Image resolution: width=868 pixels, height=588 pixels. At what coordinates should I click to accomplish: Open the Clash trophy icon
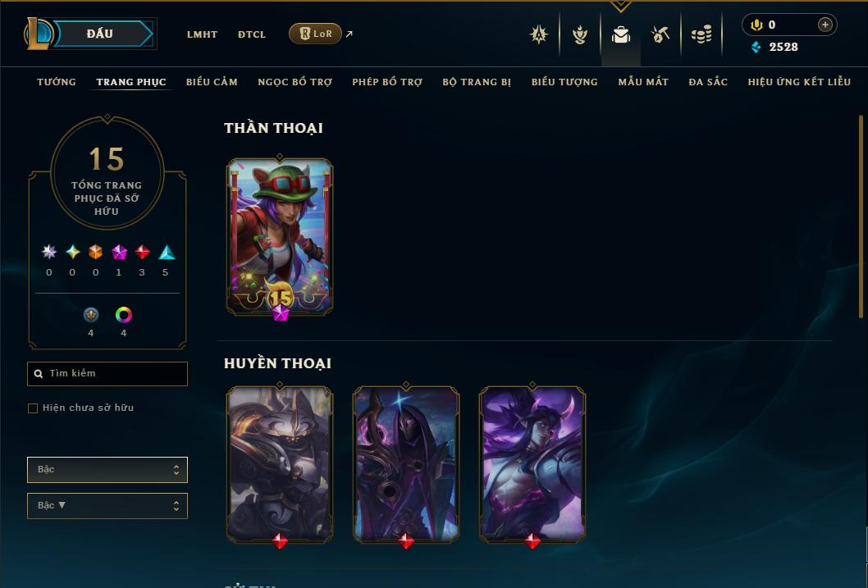pyautogui.click(x=579, y=34)
